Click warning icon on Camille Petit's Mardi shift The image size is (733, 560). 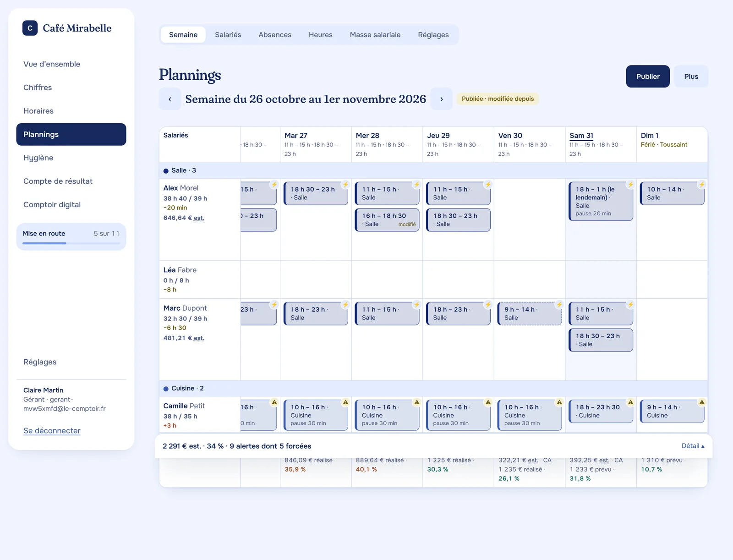pos(345,402)
